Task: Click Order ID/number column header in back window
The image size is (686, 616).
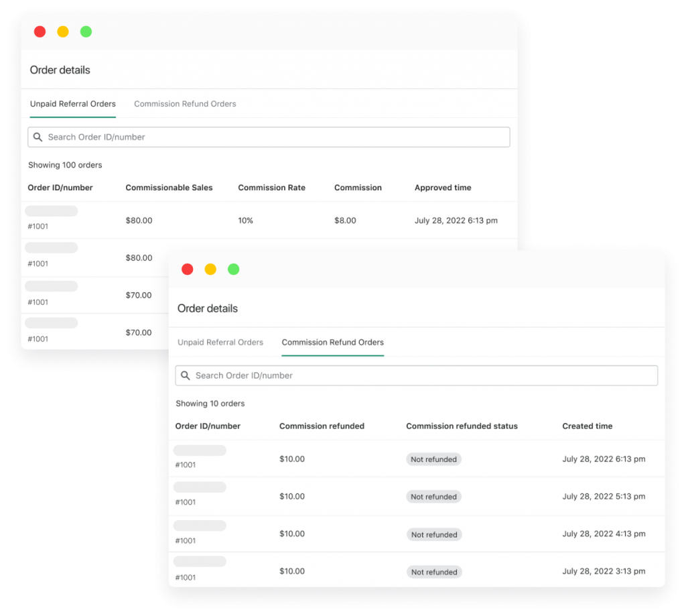Action: [60, 188]
